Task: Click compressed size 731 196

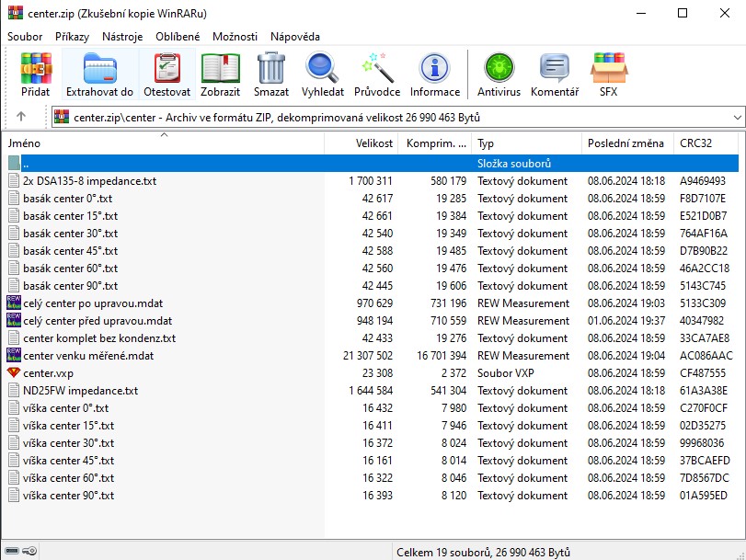Action: pyautogui.click(x=448, y=303)
